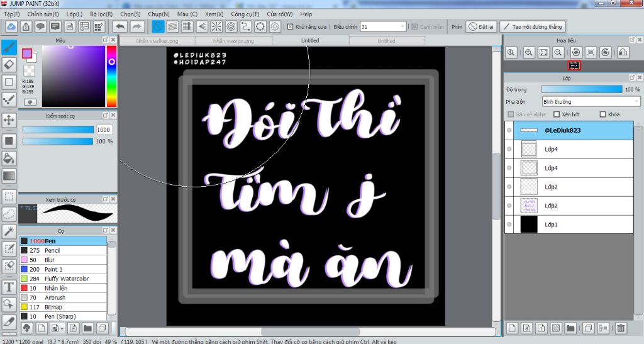The width and height of the screenshot is (644, 344).
Task: Click the Undo arrow in toolbar
Action: tap(120, 26)
